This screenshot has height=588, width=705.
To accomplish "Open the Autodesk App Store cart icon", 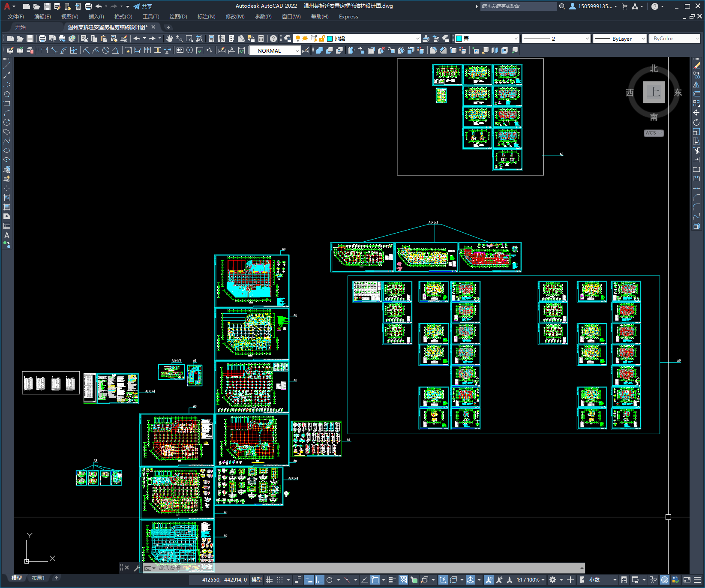I will coord(624,6).
